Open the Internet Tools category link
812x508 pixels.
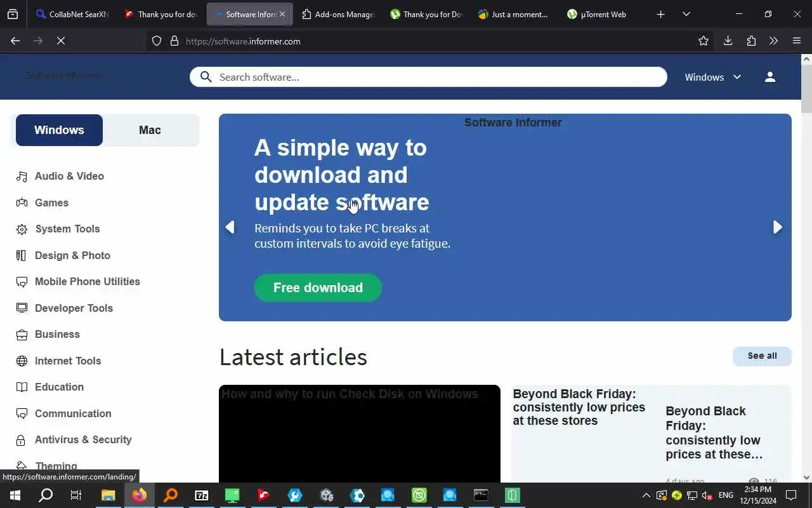coord(68,361)
